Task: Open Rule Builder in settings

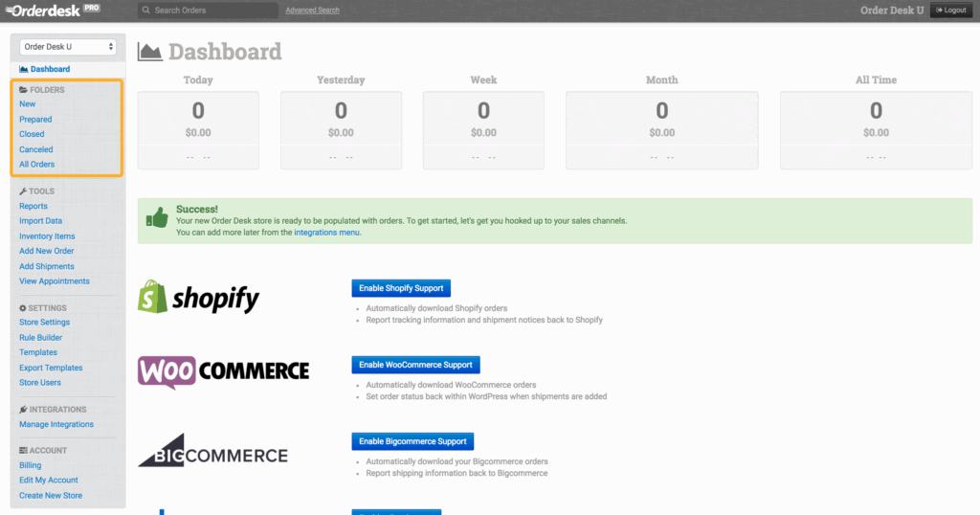Action: click(x=41, y=337)
